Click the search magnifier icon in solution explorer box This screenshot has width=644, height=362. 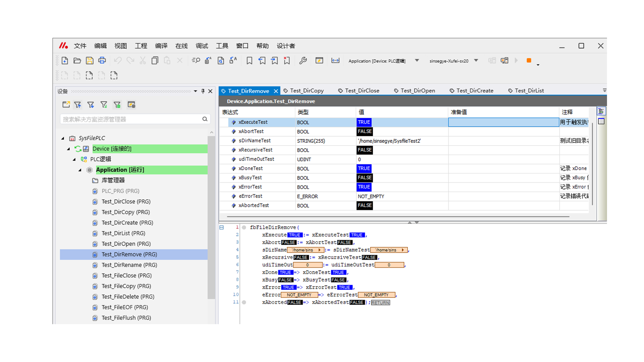click(205, 119)
